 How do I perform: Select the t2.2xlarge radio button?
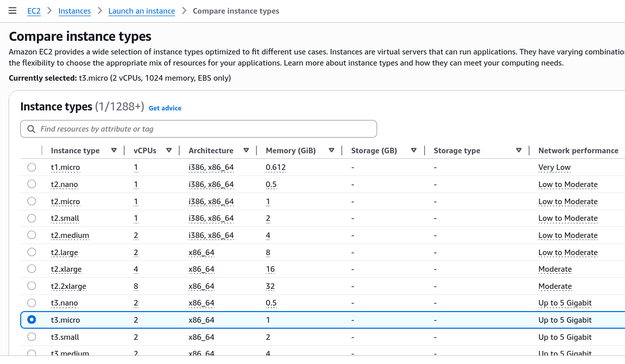(x=32, y=286)
